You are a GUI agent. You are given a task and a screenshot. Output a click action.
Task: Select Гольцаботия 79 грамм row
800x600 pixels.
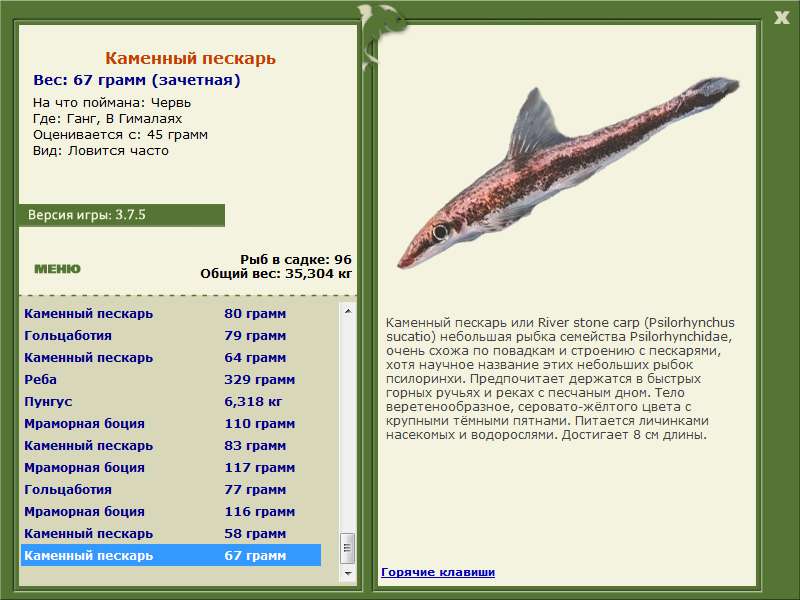pyautogui.click(x=171, y=335)
